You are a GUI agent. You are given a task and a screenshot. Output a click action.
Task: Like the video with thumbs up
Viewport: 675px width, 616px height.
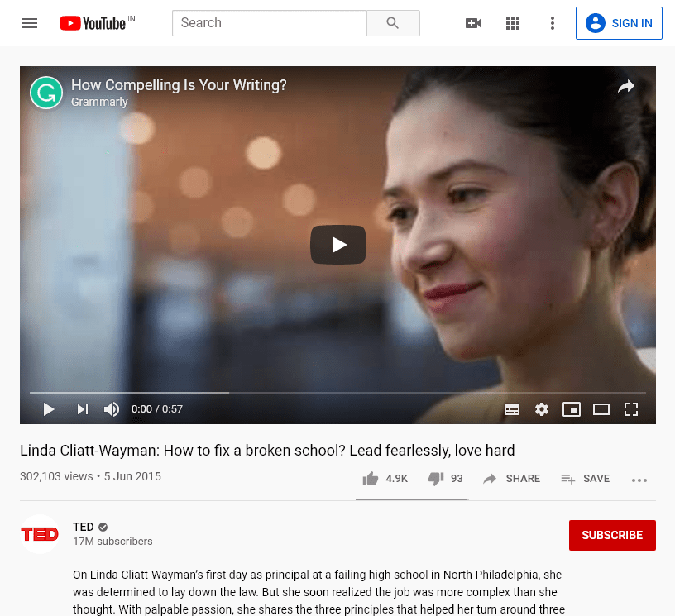pos(371,479)
